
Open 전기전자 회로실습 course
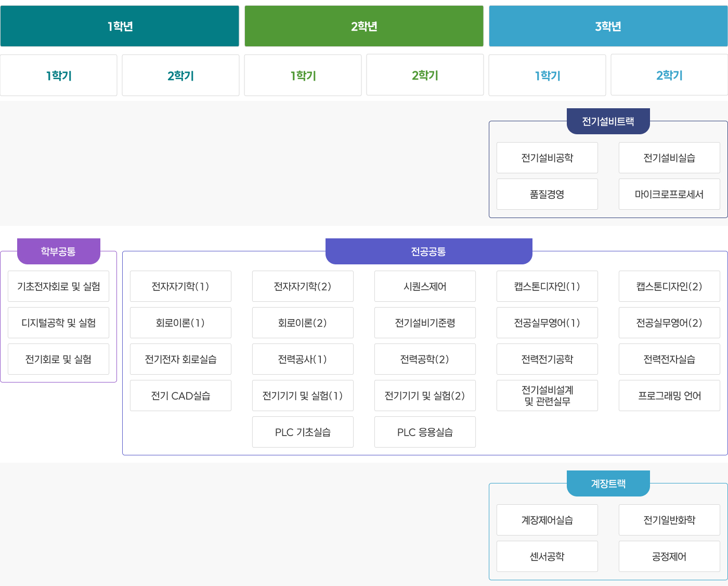tap(180, 359)
